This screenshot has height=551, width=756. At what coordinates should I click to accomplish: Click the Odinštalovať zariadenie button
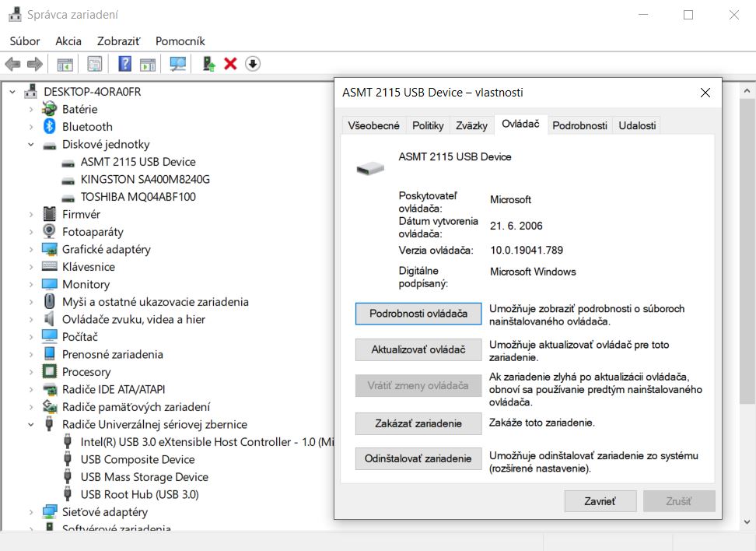point(418,458)
